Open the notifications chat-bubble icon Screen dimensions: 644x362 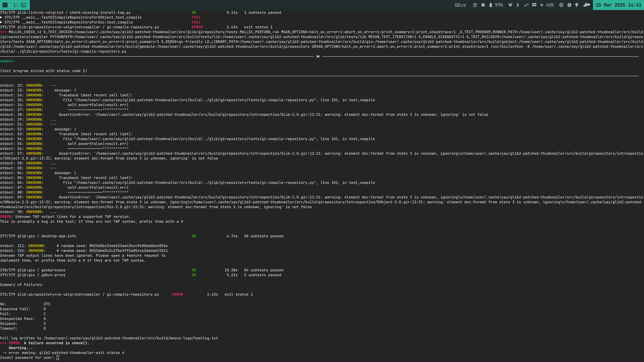point(534,5)
